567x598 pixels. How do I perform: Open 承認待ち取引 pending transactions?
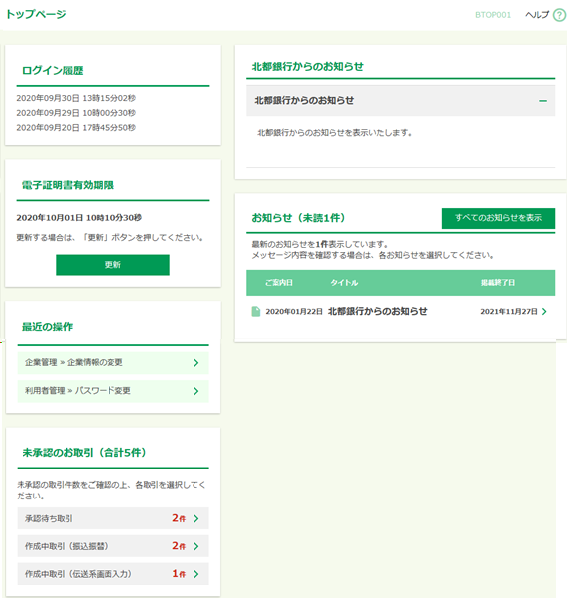[113, 518]
